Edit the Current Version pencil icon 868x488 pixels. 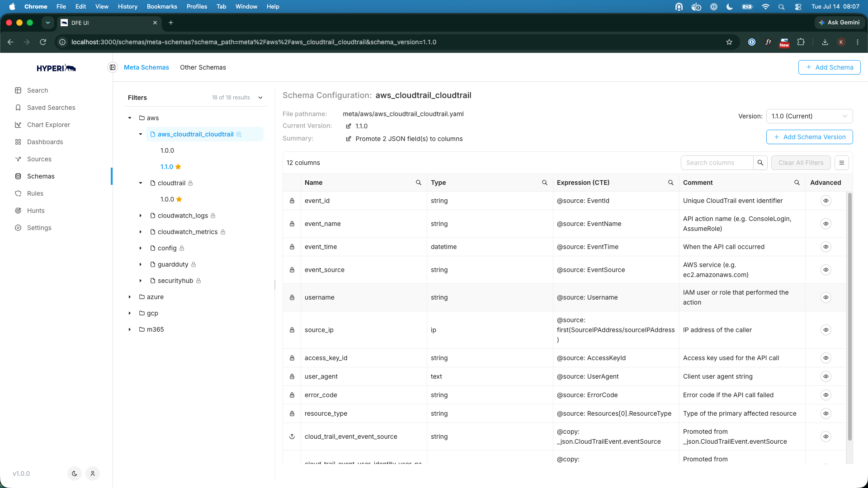(349, 126)
